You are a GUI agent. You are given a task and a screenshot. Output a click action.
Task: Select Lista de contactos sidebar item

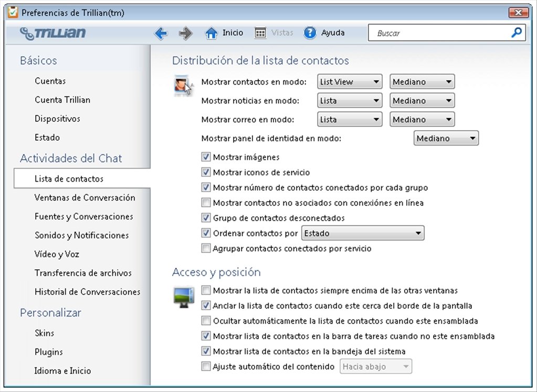click(82, 178)
